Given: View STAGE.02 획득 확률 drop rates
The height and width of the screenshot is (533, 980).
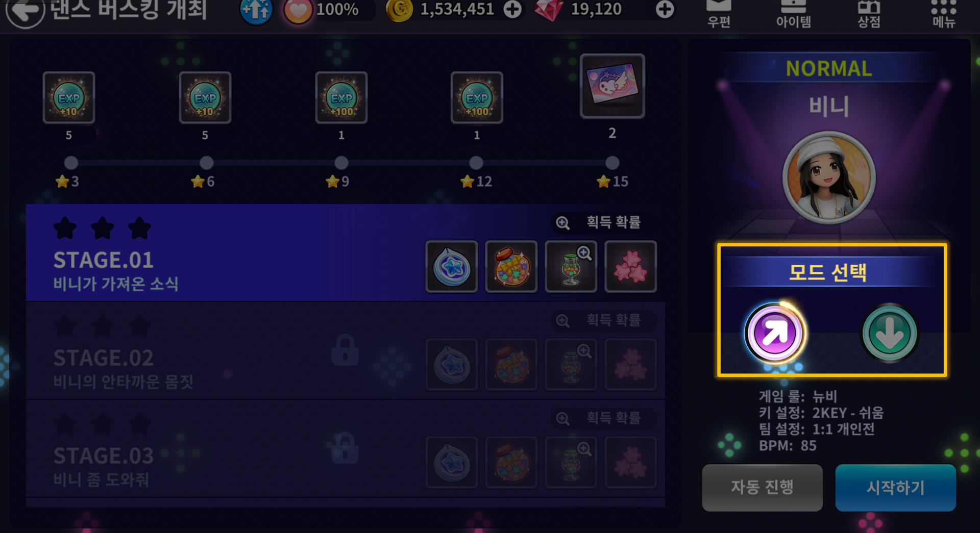Looking at the screenshot, I should [x=598, y=320].
